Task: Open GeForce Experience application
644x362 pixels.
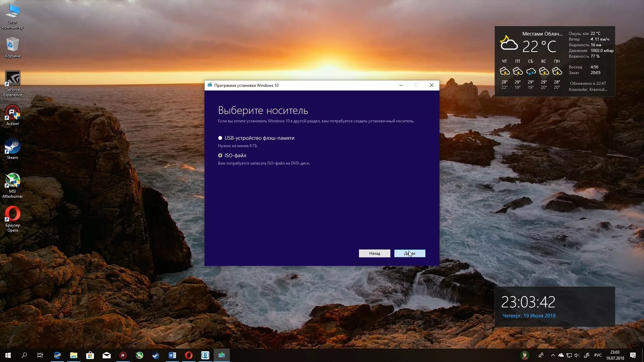Action: (13, 83)
